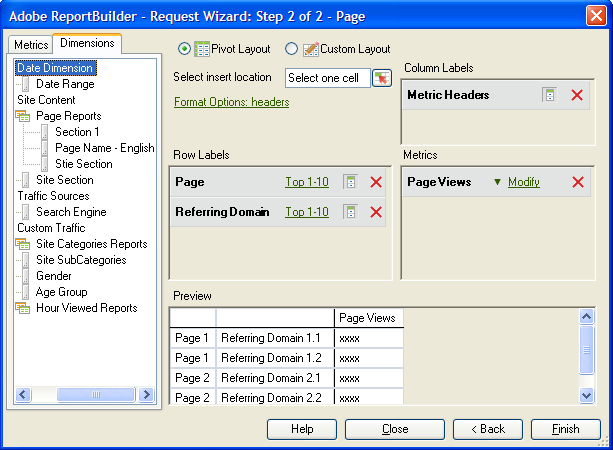Remove Referring Domain row with red X
This screenshot has width=613, height=450.
click(x=376, y=212)
